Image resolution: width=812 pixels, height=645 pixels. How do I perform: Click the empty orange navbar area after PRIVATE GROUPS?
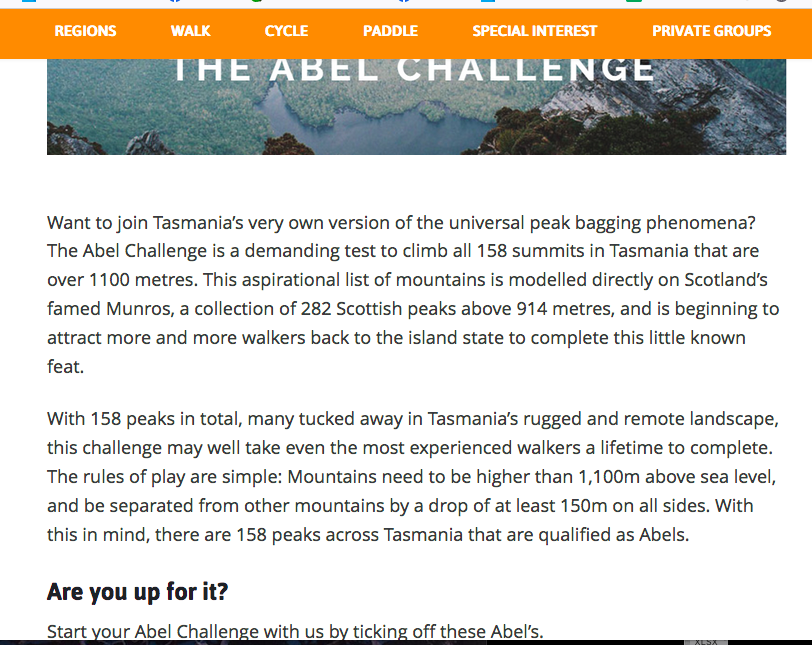pyautogui.click(x=792, y=33)
